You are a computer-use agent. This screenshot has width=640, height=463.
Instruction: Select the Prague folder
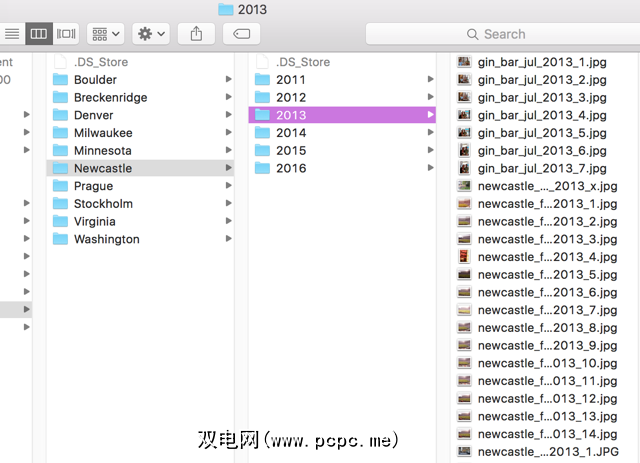140,186
